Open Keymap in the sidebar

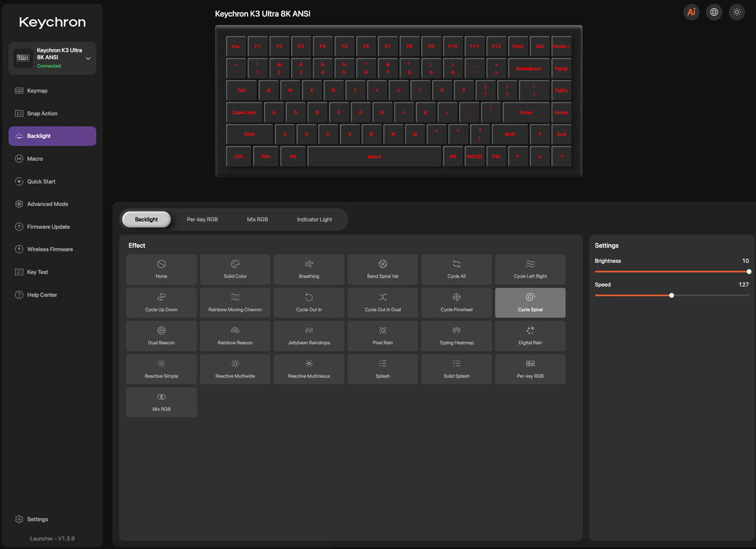click(x=52, y=91)
